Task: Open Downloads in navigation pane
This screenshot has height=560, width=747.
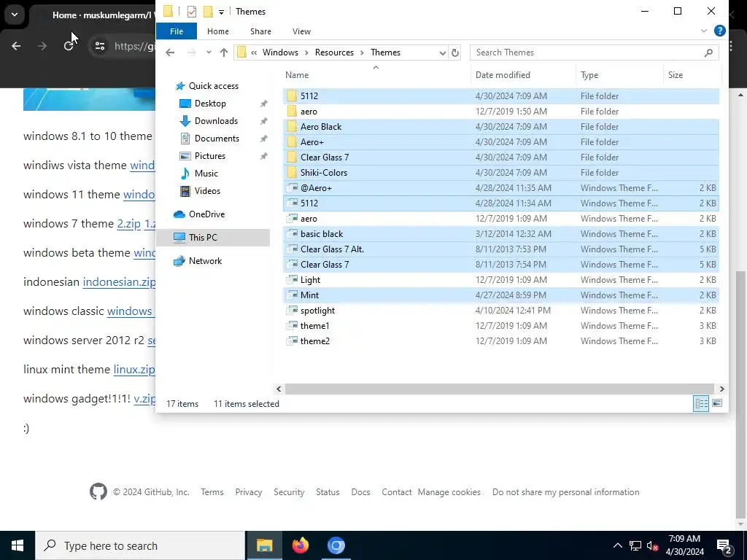Action: (216, 121)
